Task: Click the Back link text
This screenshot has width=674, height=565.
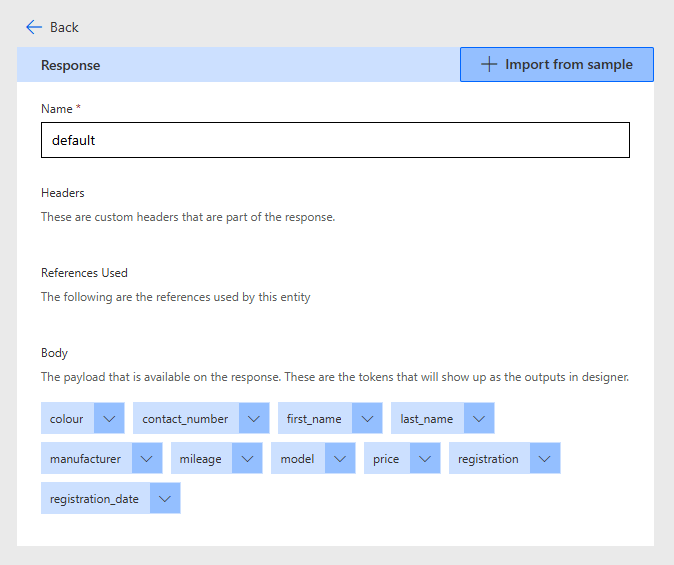Action: pos(64,27)
